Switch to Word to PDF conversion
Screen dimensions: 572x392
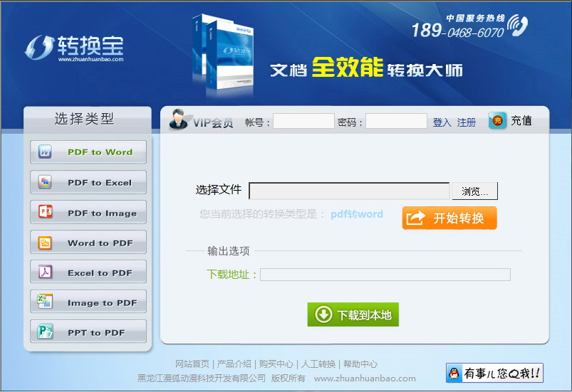point(88,243)
